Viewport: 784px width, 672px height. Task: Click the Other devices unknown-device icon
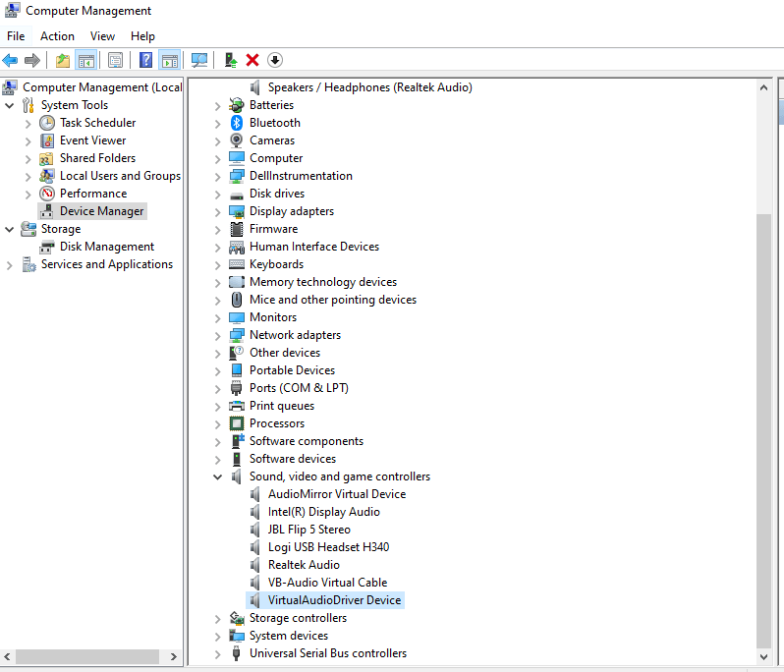[x=237, y=353]
